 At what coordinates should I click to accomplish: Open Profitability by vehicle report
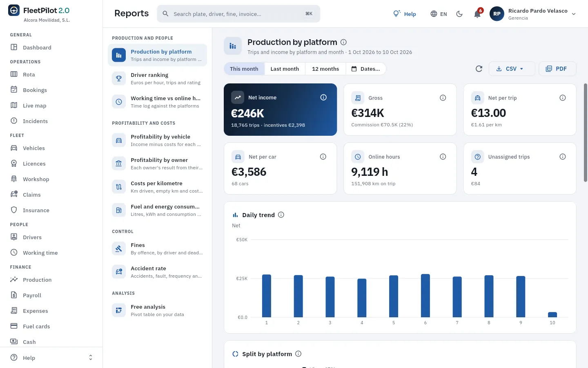point(157,140)
